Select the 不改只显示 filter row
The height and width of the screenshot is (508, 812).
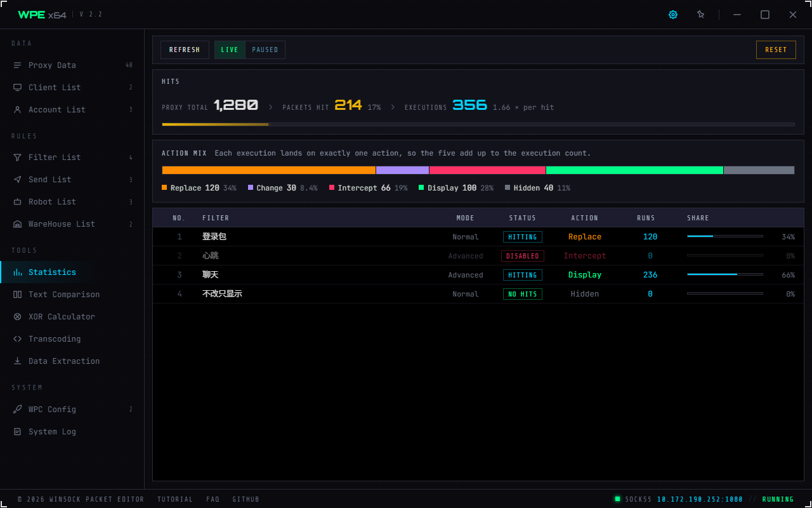point(478,294)
